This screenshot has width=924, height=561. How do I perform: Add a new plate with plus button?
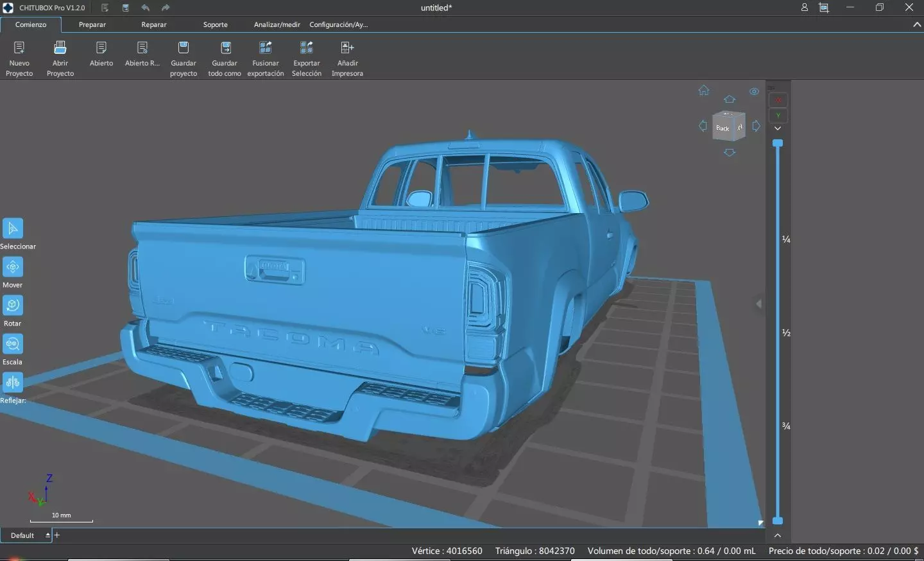[x=57, y=535]
